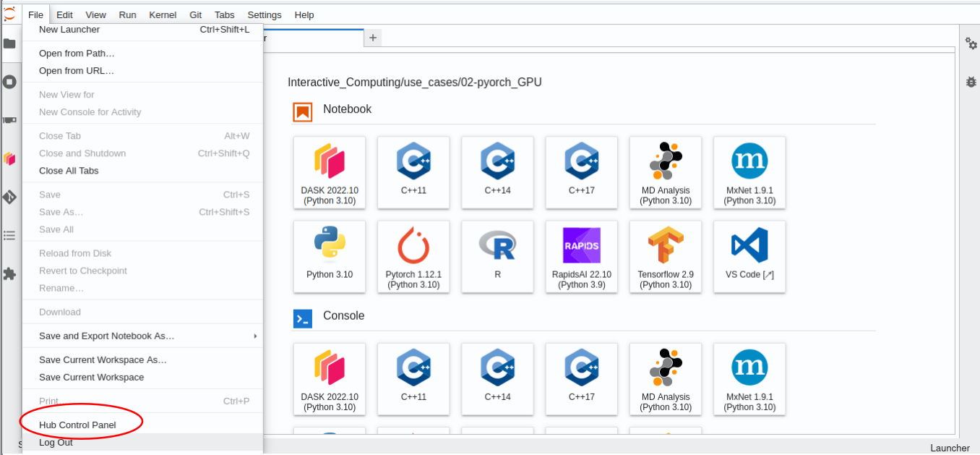Open the Git menu
The height and width of the screenshot is (455, 980).
196,14
